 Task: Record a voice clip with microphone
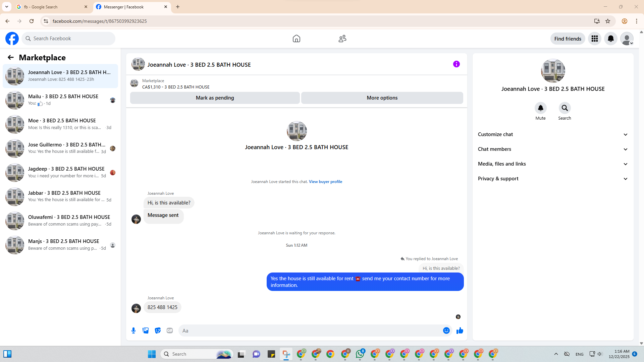coord(133,330)
